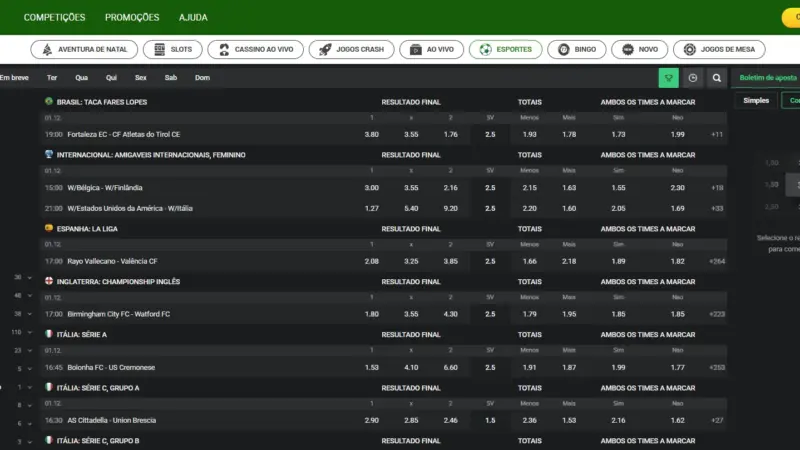This screenshot has width=800, height=450.
Task: Show +27 more markets for Cittadella match
Action: [x=717, y=420]
